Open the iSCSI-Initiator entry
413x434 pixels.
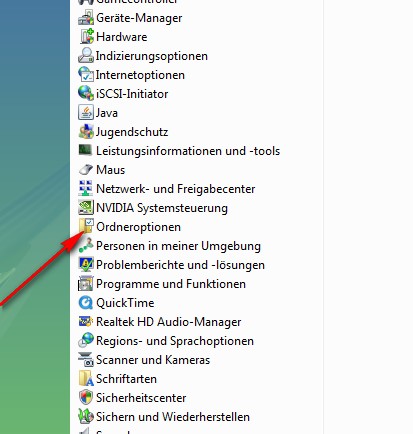pos(123,94)
